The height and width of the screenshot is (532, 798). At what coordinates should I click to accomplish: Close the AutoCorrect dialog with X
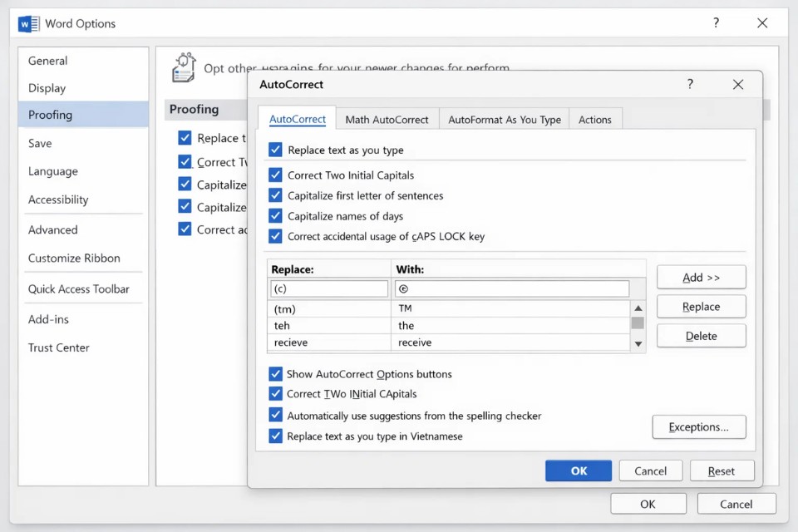click(x=737, y=84)
